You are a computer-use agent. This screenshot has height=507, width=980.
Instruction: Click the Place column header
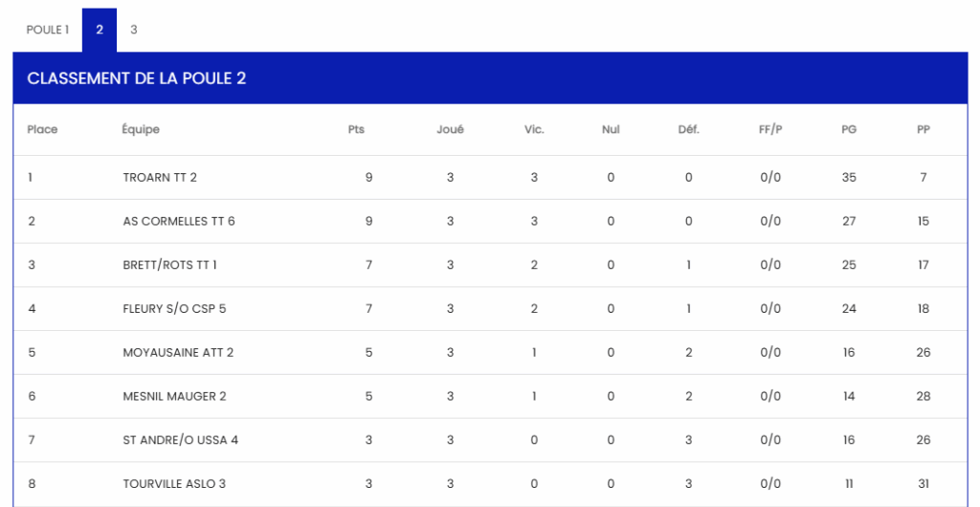click(x=42, y=130)
